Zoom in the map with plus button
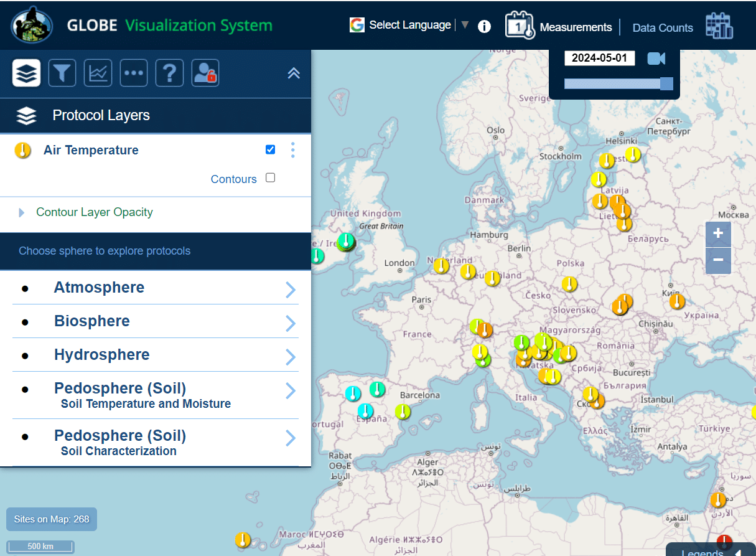Screen dimensions: 756x556 click(x=718, y=233)
